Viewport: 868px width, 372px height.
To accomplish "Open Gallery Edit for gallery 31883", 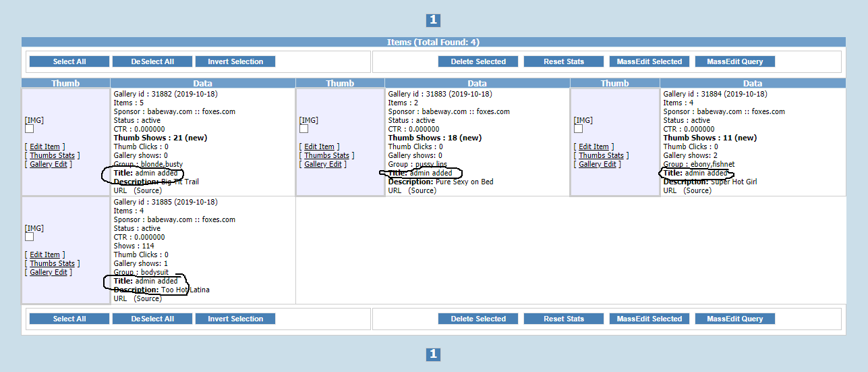I will pyautogui.click(x=323, y=164).
